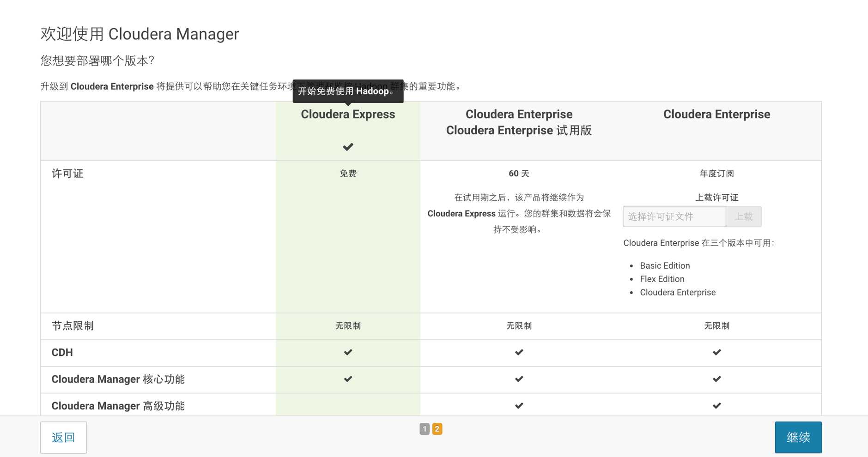
Task: Click the 上载 upload button
Action: (743, 216)
